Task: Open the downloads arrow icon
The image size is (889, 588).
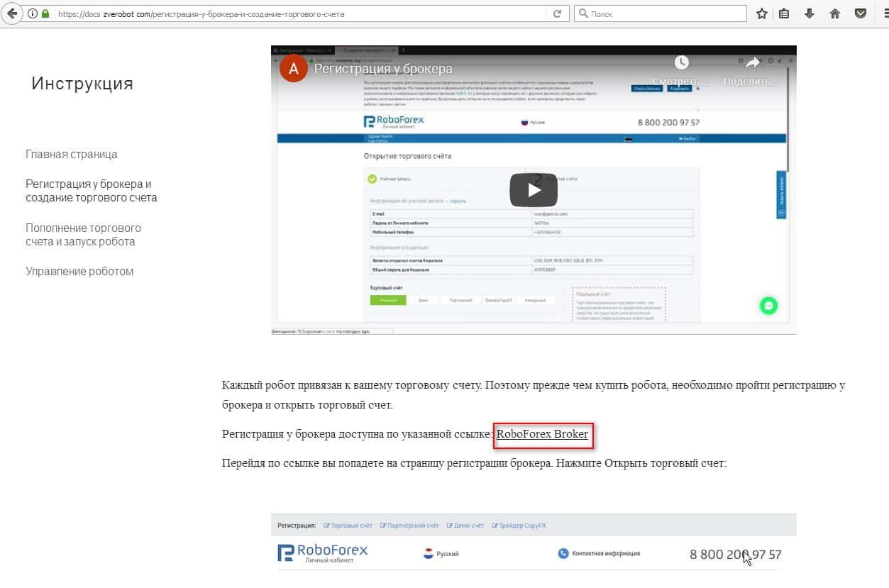Action: pyautogui.click(x=810, y=13)
